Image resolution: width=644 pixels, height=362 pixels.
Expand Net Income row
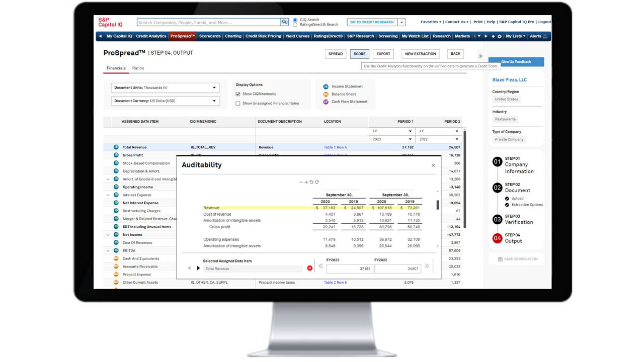tap(108, 235)
